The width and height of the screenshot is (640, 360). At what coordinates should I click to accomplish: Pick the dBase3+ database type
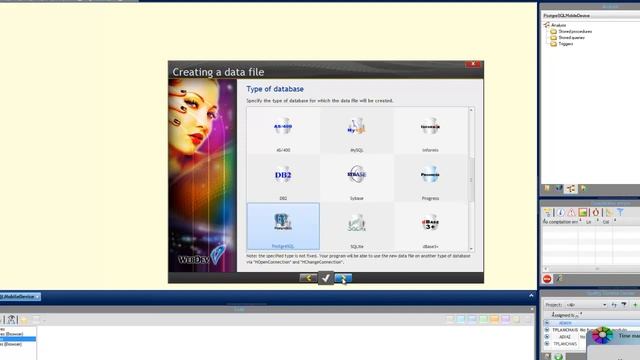coord(430,227)
